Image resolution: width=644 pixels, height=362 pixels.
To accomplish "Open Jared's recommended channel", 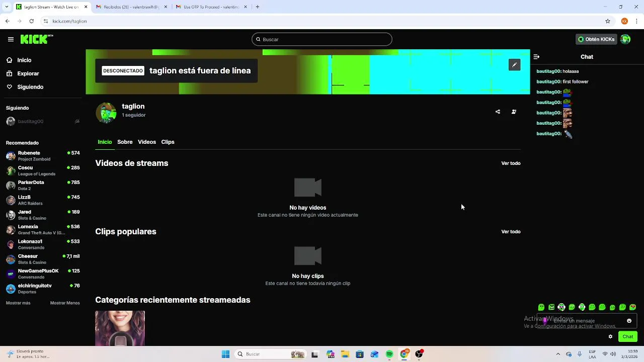I will [43, 215].
